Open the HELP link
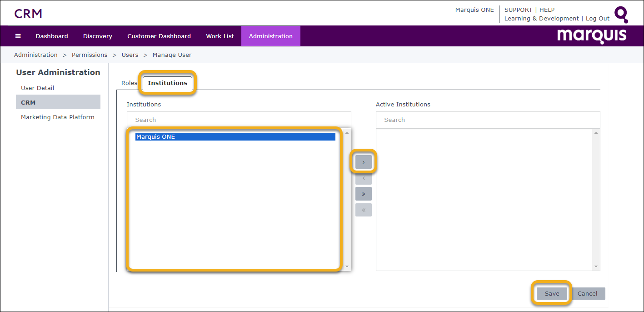 [547, 10]
